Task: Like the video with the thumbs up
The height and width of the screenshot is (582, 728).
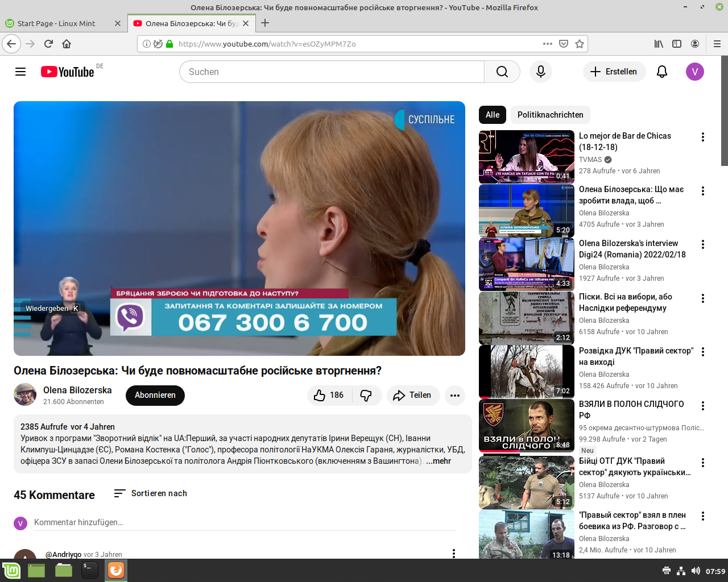Action: pyautogui.click(x=329, y=395)
